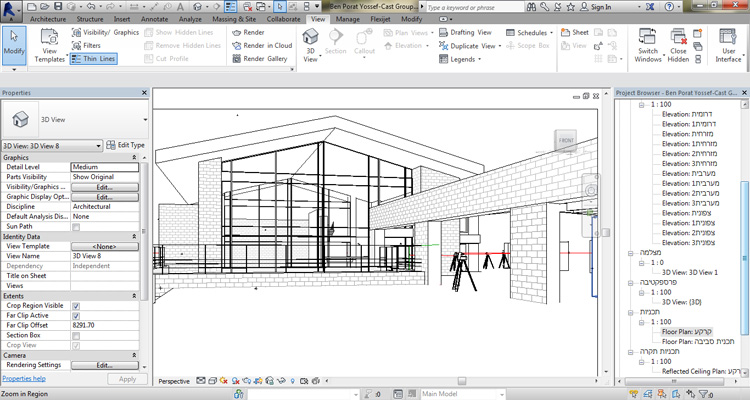Collapse the Identity Data group
750x400 pixels.
[x=134, y=236]
